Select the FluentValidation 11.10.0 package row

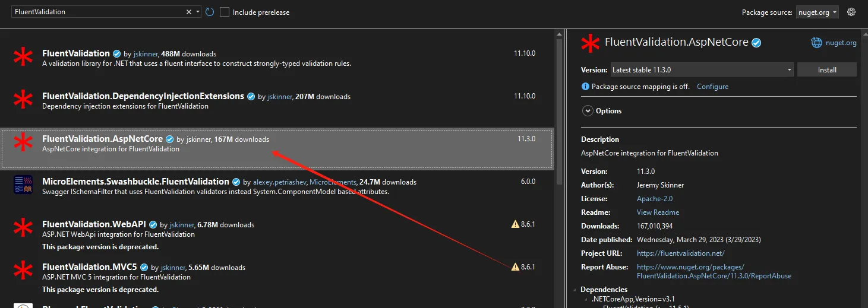click(277, 58)
